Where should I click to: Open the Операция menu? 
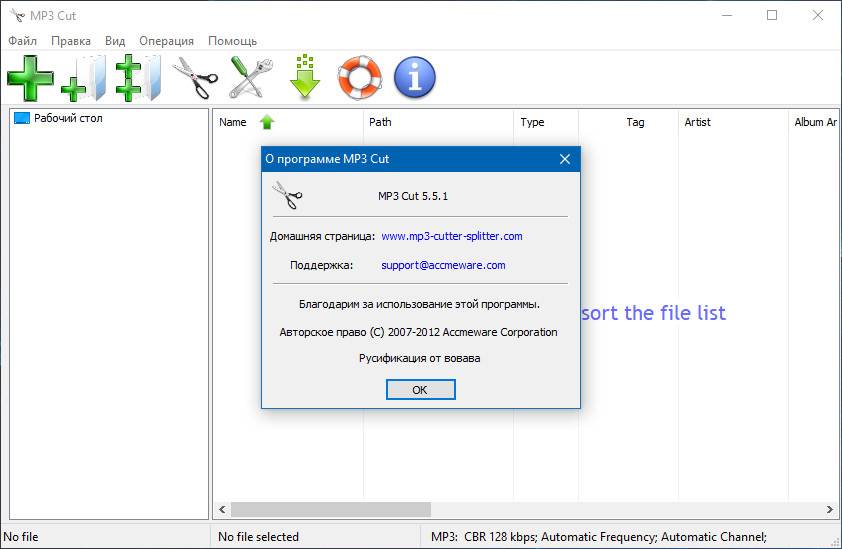point(166,41)
